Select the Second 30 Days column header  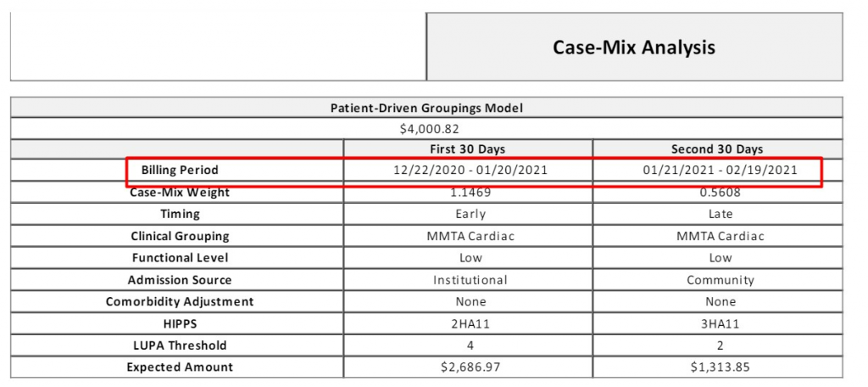[717, 149]
